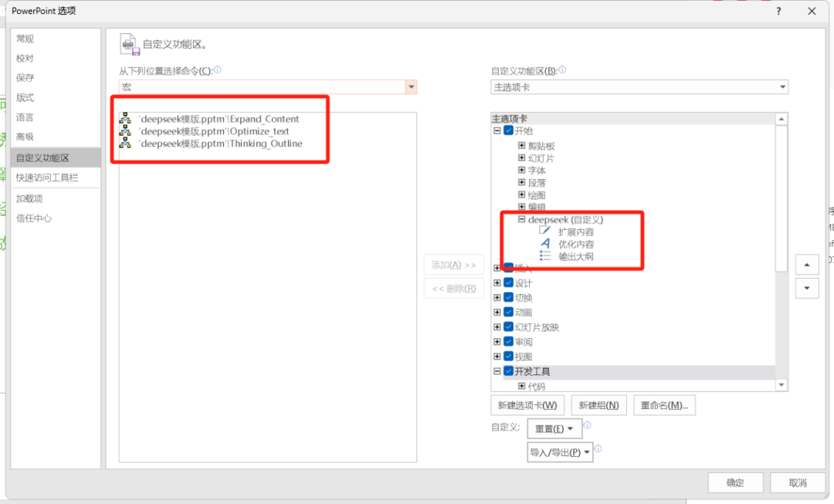Uncheck the 幻灯片放映 tab checkbox
This screenshot has height=504, width=834.
pos(508,327)
